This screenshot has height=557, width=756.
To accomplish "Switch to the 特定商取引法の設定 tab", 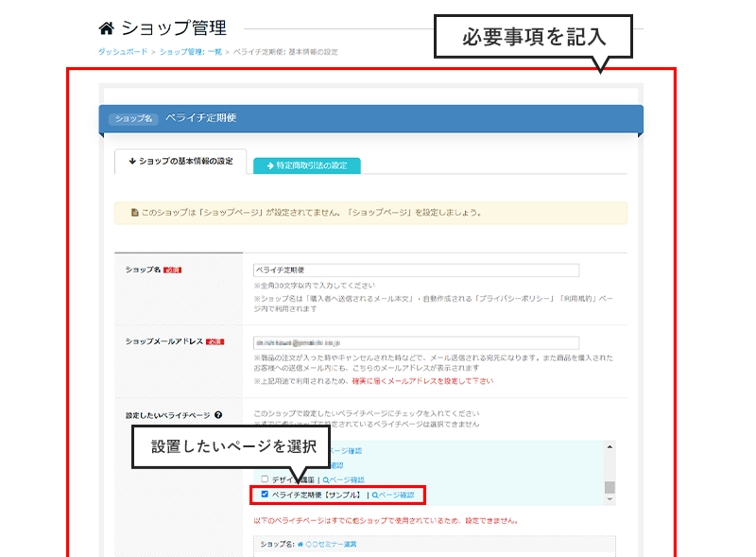I will coord(306,165).
